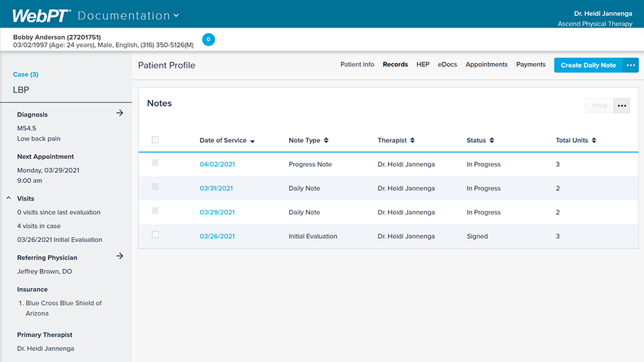Open the 03/31/2021 daily note link
The image size is (644, 362).
pyautogui.click(x=216, y=188)
